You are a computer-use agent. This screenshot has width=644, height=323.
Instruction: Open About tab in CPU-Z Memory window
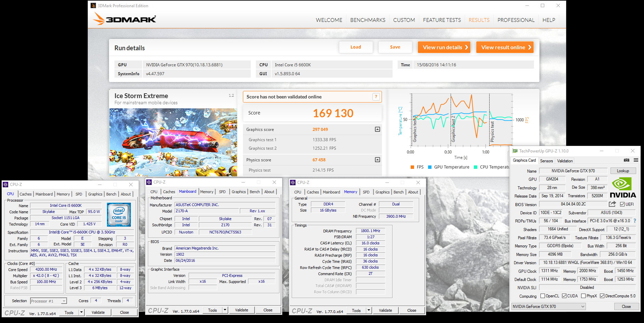click(413, 192)
